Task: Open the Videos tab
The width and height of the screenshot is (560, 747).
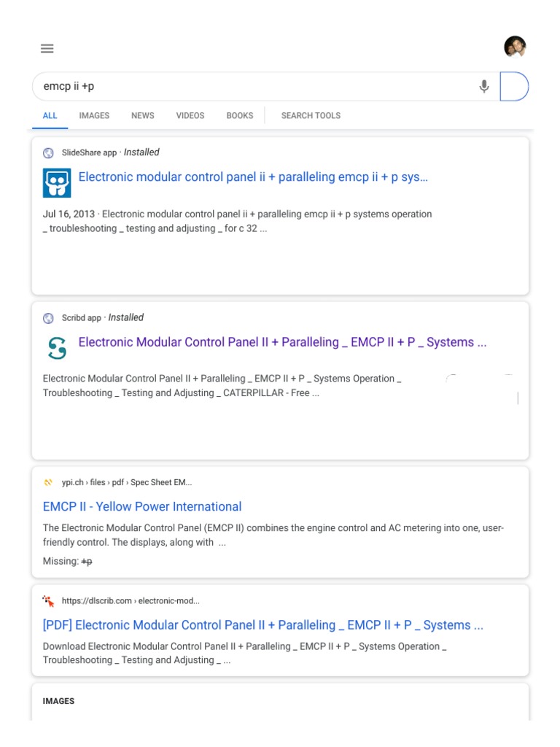Action: pyautogui.click(x=190, y=116)
